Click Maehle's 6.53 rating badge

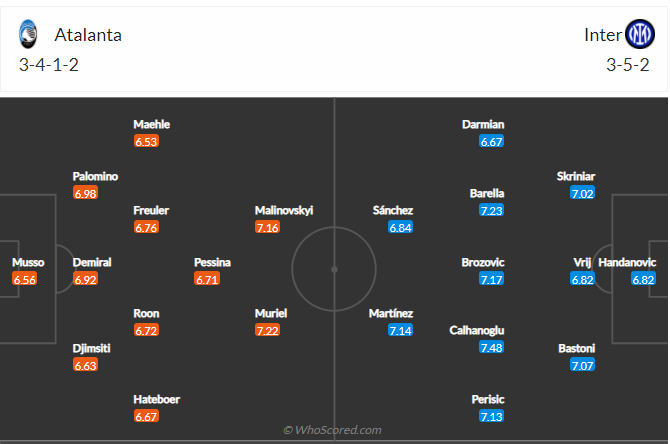click(146, 141)
